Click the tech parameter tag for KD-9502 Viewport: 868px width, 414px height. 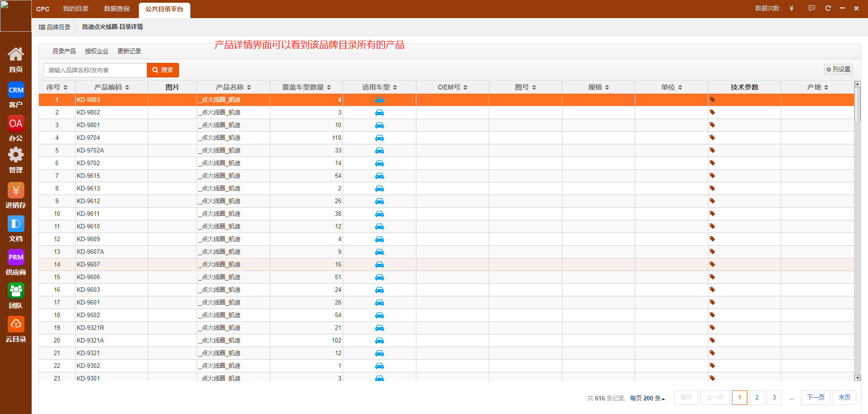(x=712, y=315)
